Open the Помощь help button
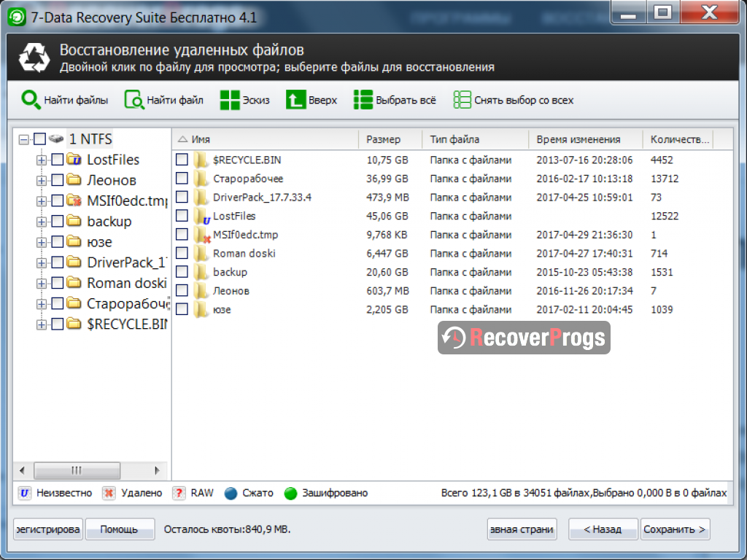The width and height of the screenshot is (747, 560). pos(120,529)
